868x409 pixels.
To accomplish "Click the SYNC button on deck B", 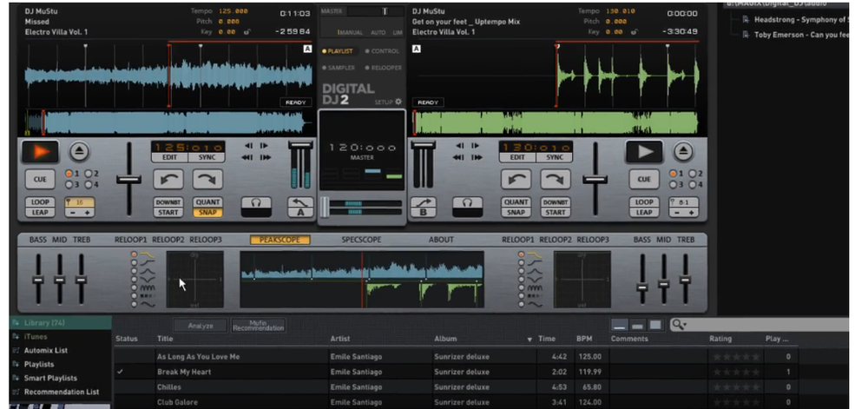I will click(555, 157).
